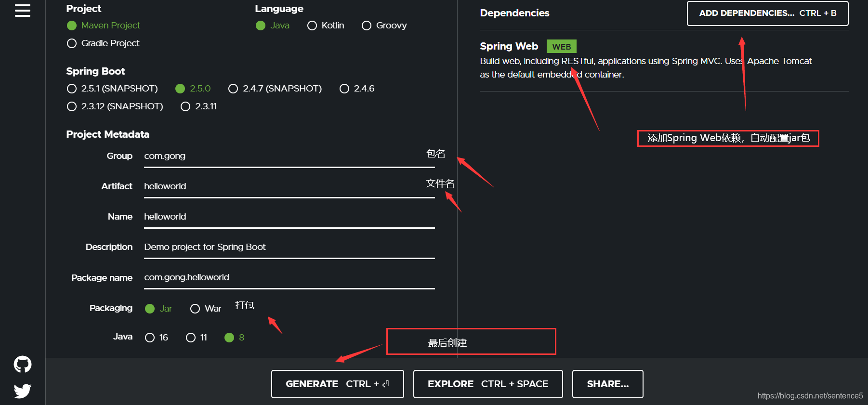
Task: Open ADD DEPENDENCIES dialog
Action: pyautogui.click(x=767, y=13)
